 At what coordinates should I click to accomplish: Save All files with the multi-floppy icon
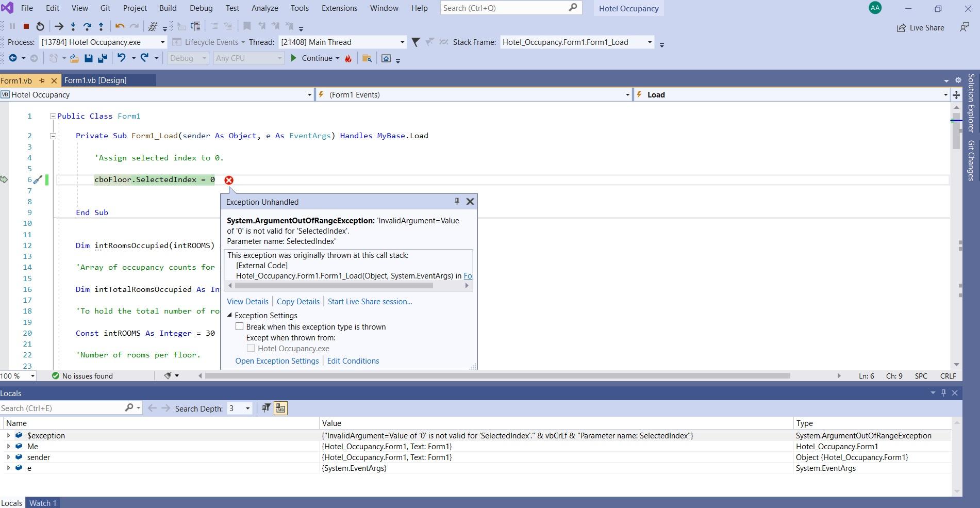tap(103, 58)
